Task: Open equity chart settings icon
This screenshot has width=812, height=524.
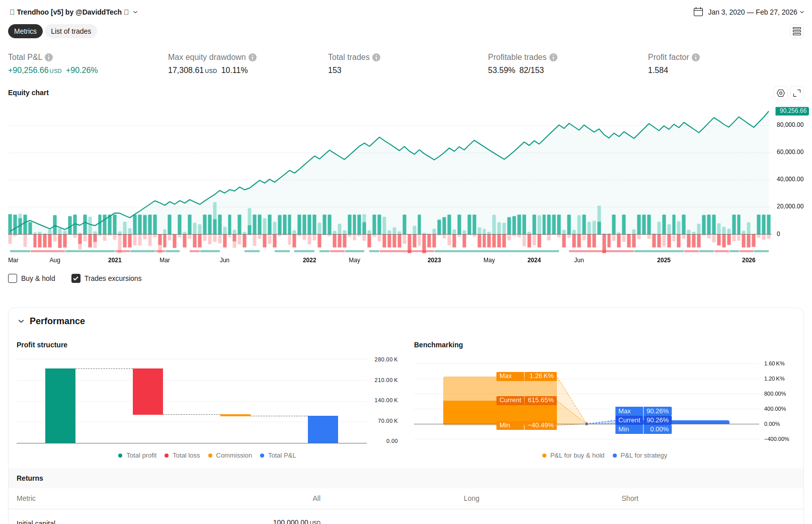Action: (781, 93)
